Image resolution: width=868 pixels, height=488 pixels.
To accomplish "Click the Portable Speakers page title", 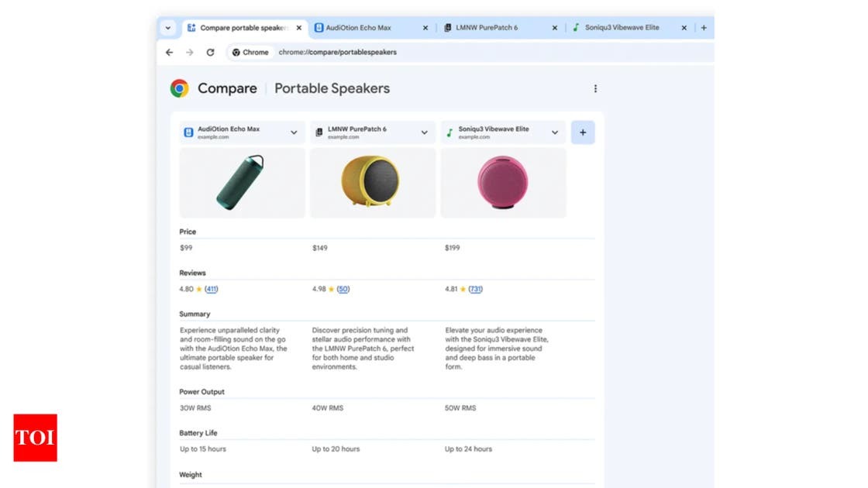I will (x=332, y=88).
